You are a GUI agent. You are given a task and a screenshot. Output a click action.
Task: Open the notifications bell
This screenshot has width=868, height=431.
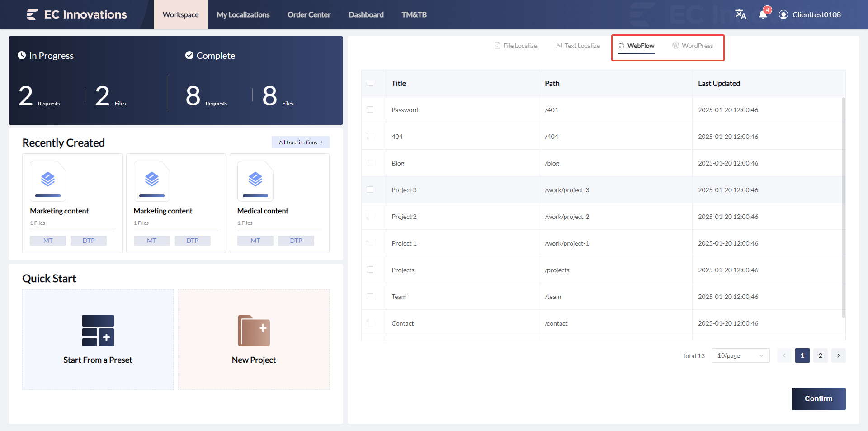coord(763,14)
